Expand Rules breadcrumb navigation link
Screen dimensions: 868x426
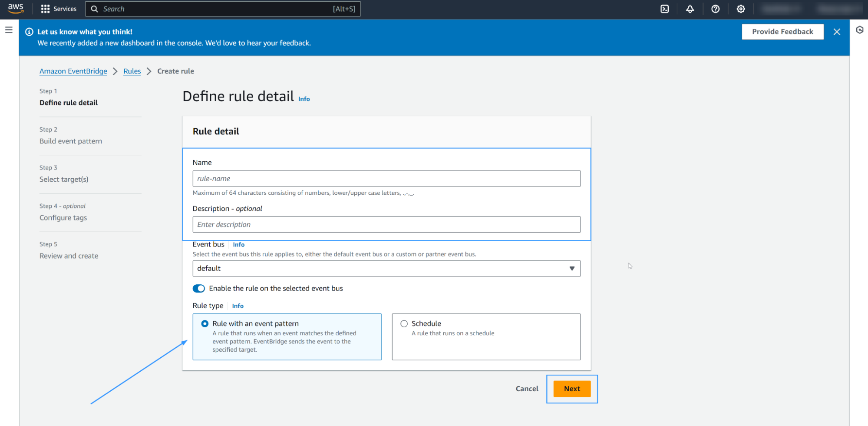point(132,71)
